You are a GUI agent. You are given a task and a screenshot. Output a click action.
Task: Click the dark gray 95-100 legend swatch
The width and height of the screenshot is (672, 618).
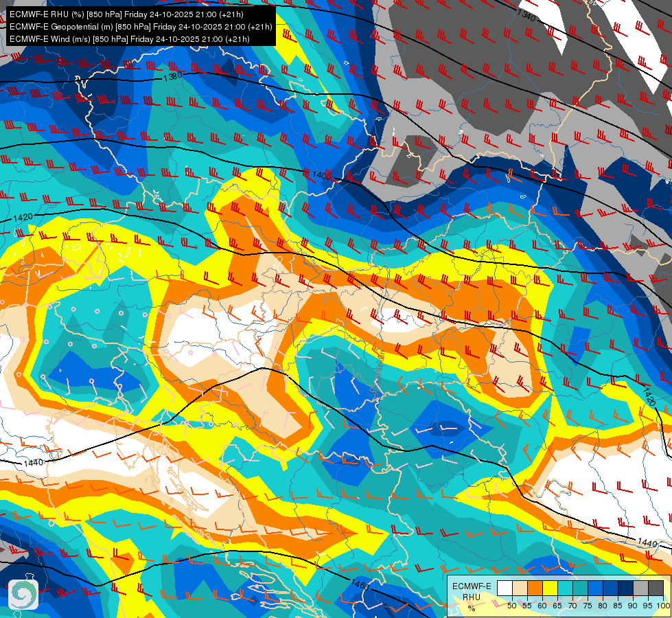pos(656,588)
